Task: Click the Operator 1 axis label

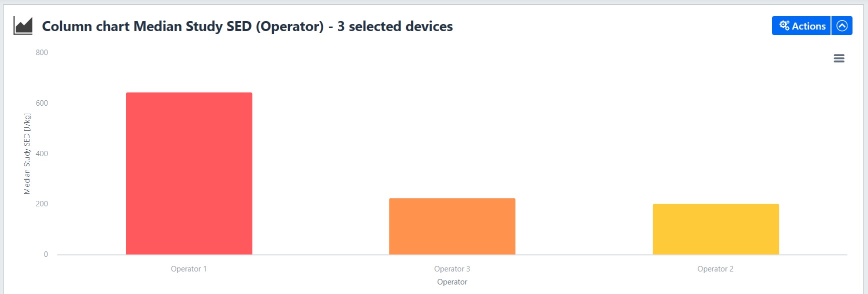Action: pos(188,269)
